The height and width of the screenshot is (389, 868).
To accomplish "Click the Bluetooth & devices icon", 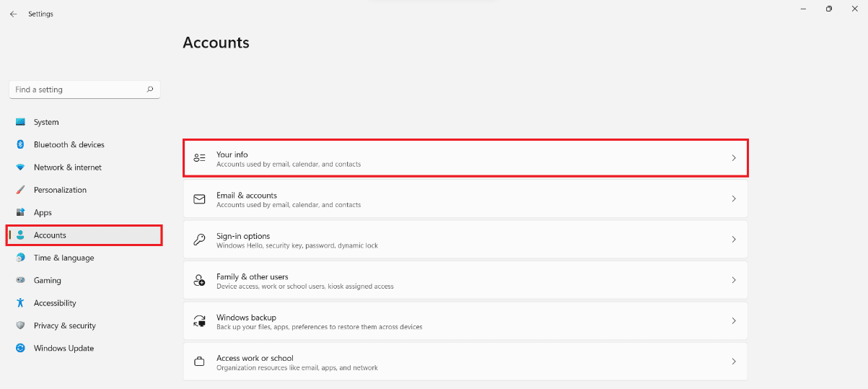I will click(x=20, y=144).
